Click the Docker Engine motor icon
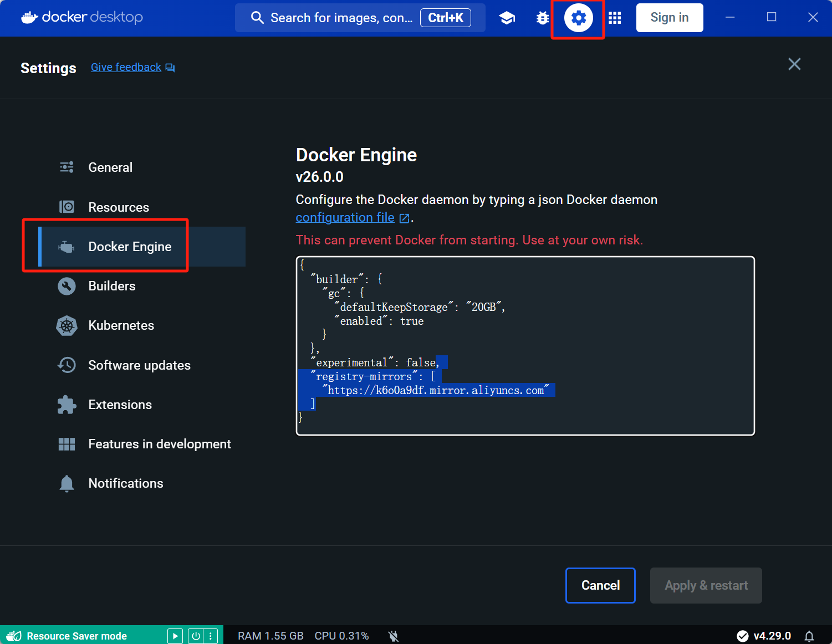Screen dimensions: 832x644 [67, 247]
